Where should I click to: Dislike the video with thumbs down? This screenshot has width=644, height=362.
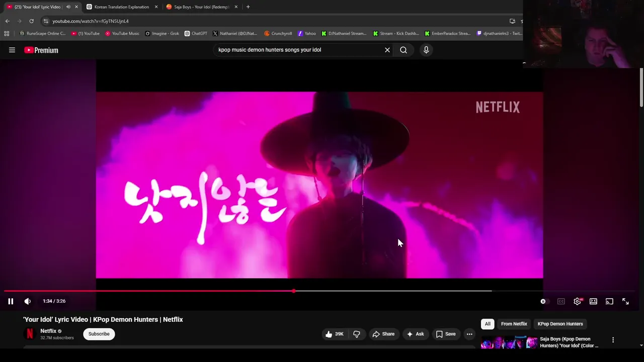tap(357, 334)
